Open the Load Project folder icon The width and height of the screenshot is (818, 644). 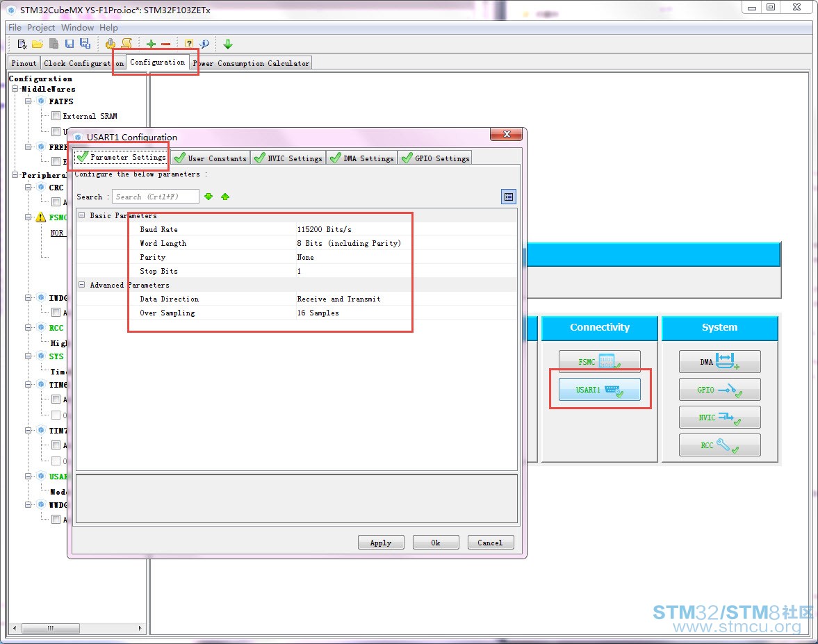click(x=38, y=44)
